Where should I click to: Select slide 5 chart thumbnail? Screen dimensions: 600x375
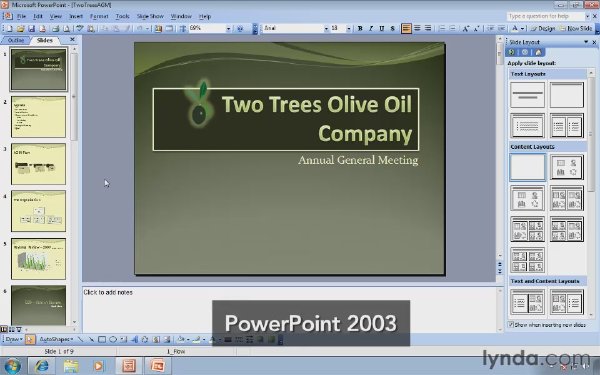coord(38,259)
